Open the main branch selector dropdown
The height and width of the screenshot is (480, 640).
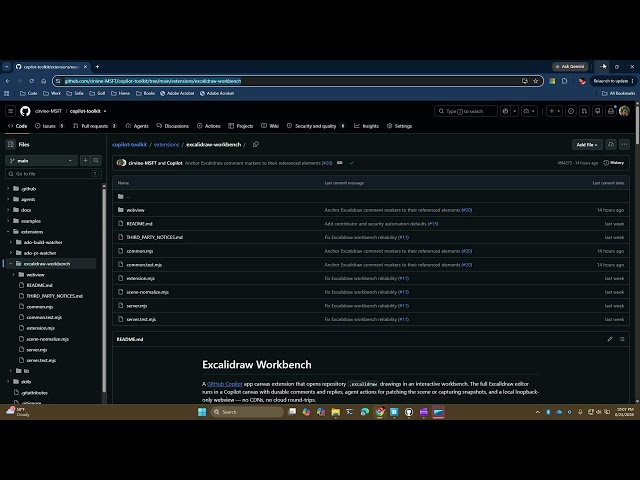tap(41, 160)
